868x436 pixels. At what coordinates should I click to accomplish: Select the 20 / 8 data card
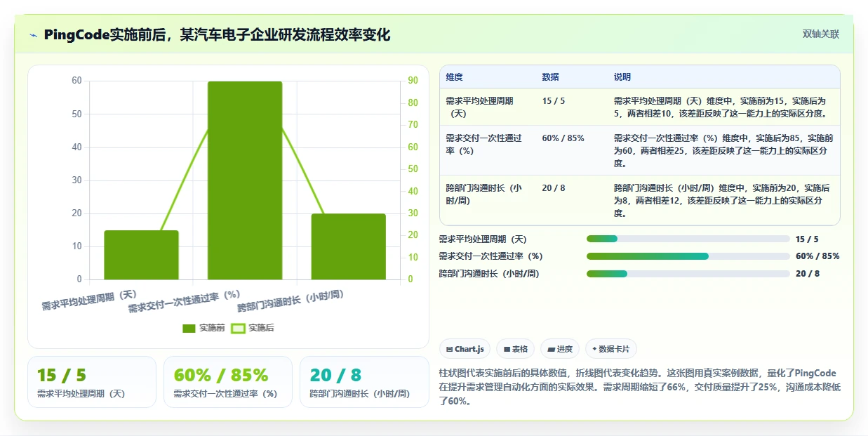coord(364,382)
